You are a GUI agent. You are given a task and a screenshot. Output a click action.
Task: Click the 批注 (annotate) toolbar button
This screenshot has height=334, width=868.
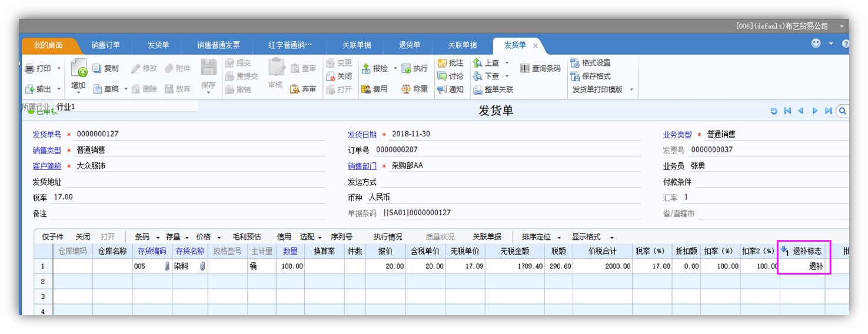[450, 63]
